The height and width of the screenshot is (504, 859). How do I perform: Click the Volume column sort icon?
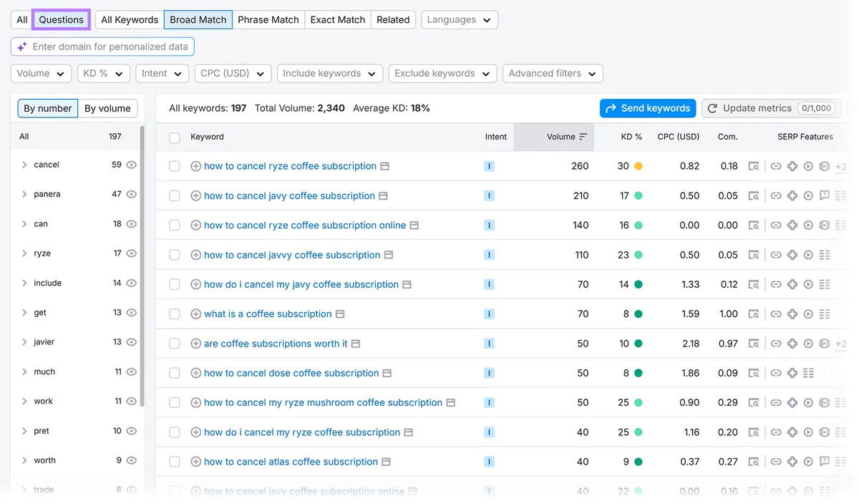(583, 137)
